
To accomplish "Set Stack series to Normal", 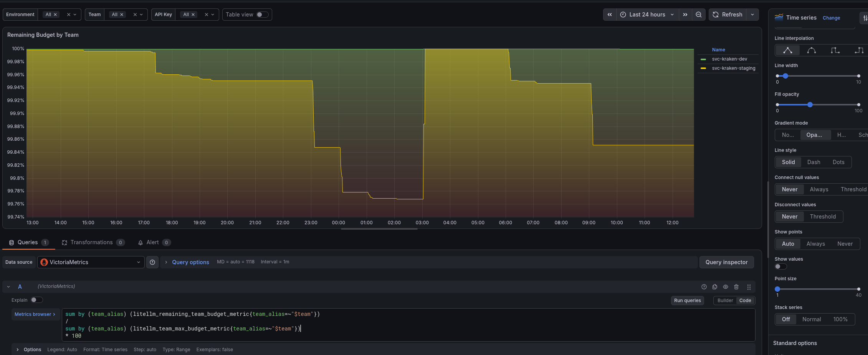I will (812, 319).
